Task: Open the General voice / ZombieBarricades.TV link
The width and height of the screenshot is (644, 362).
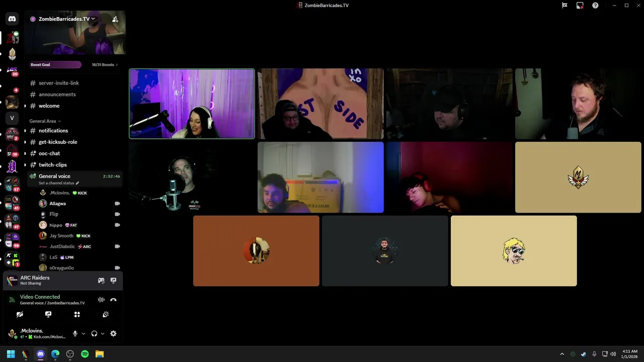Action: point(52,303)
